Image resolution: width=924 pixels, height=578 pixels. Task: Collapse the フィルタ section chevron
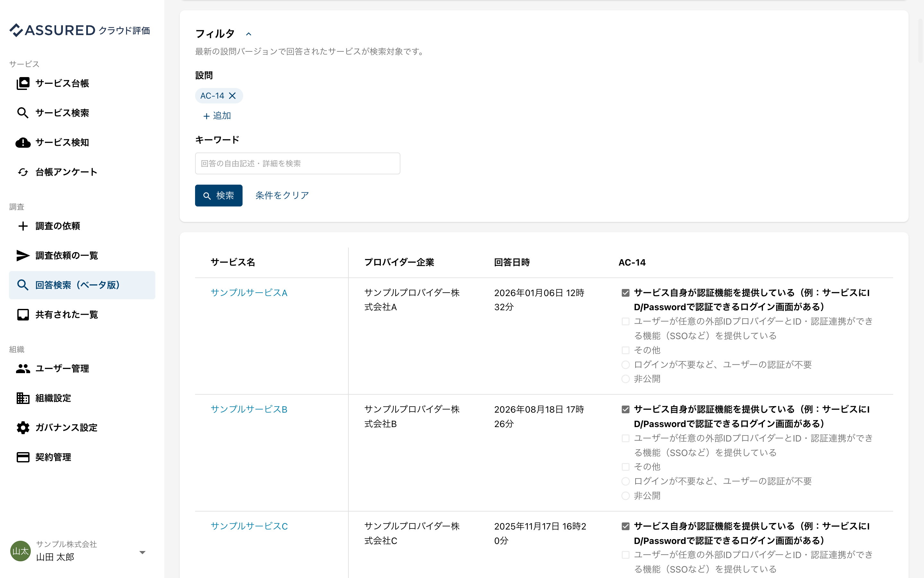(x=249, y=34)
